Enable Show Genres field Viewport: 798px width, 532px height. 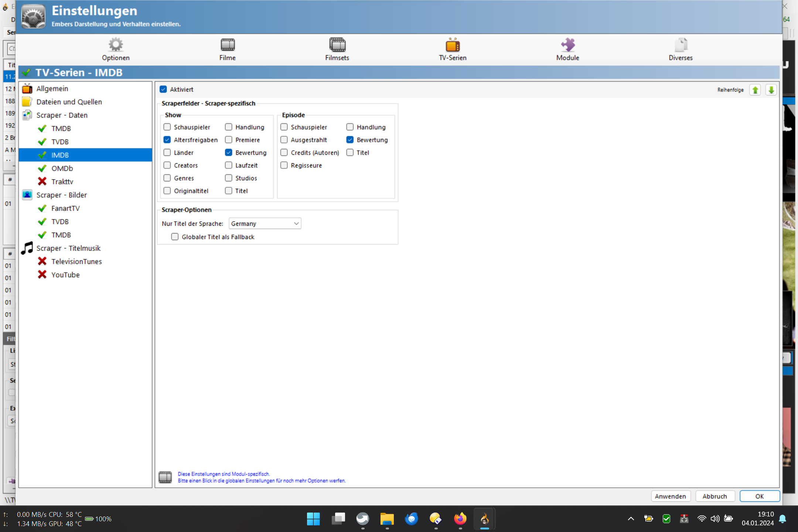click(167, 178)
